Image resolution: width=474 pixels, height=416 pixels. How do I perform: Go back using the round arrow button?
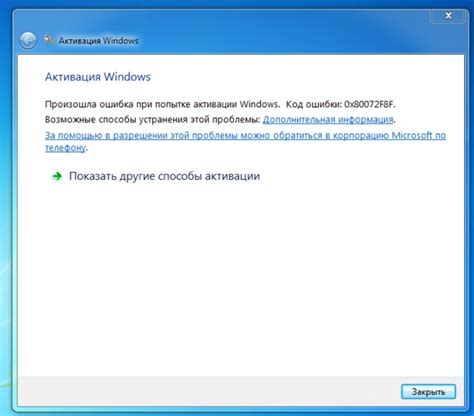coord(28,41)
